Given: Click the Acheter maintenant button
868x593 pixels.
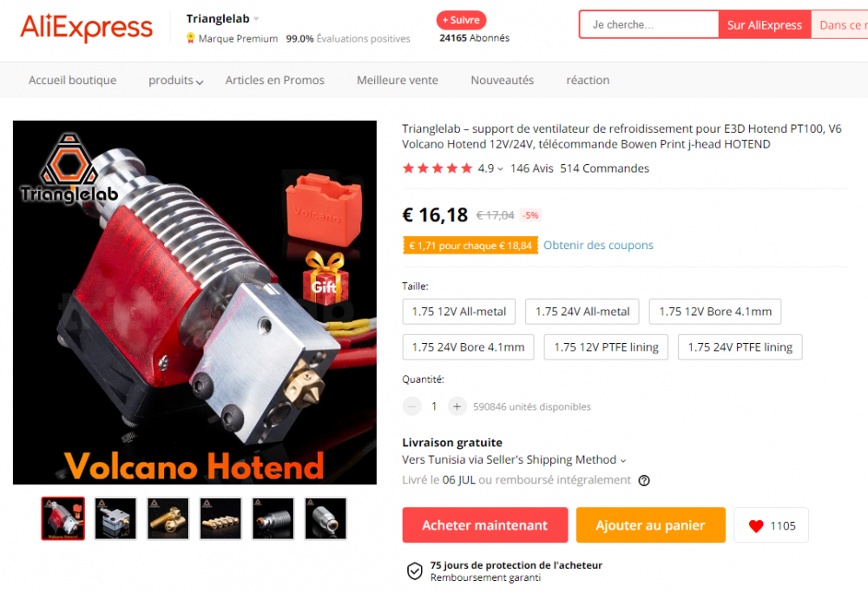Looking at the screenshot, I should coord(485,525).
